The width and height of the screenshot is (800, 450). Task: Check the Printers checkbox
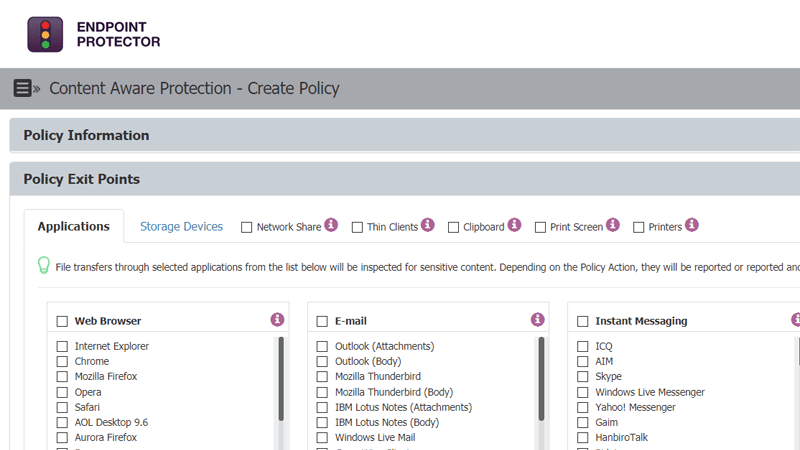[x=638, y=227]
